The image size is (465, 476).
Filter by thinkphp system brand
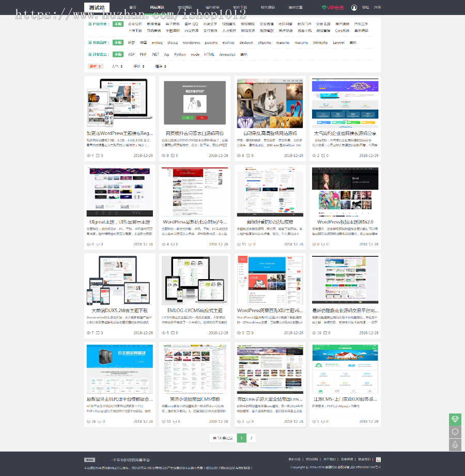(x=320, y=43)
